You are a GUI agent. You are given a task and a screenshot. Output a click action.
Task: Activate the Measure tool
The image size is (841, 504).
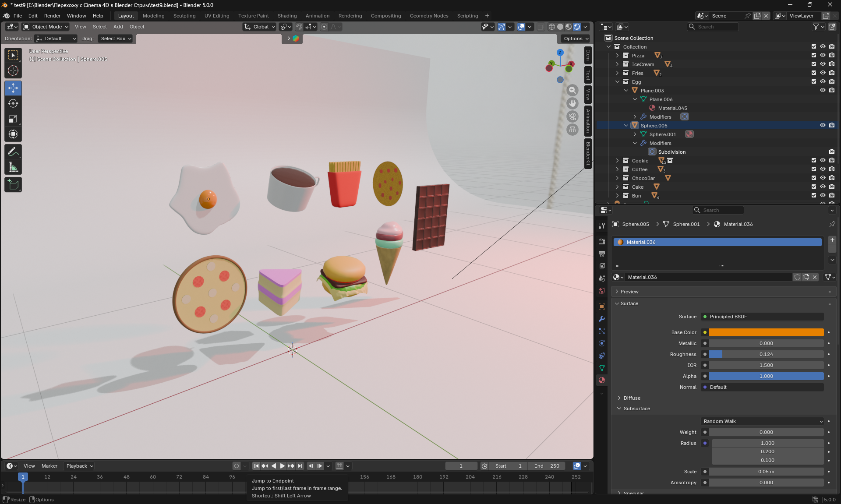click(13, 167)
